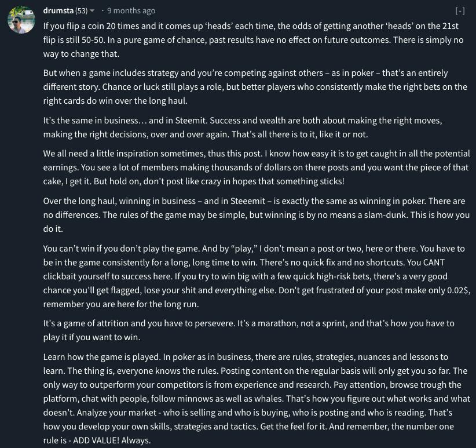
Task: Click the misspelled word "Steeemit"
Action: tap(248, 201)
